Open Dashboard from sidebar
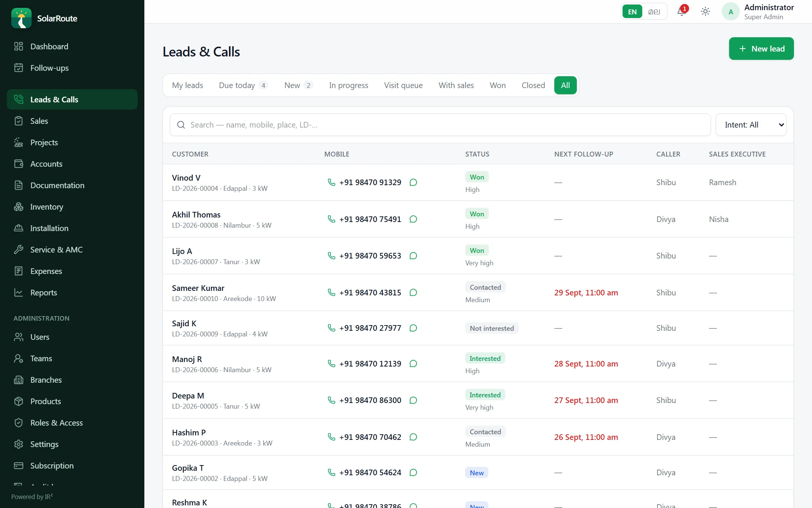Screen dimensions: 812x508 pos(72,46)
